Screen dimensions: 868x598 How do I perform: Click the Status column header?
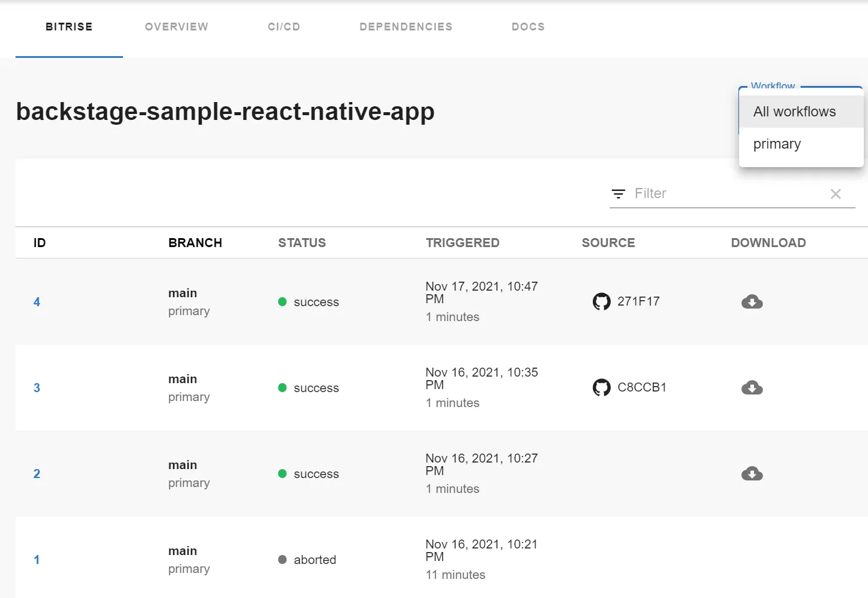coord(302,243)
